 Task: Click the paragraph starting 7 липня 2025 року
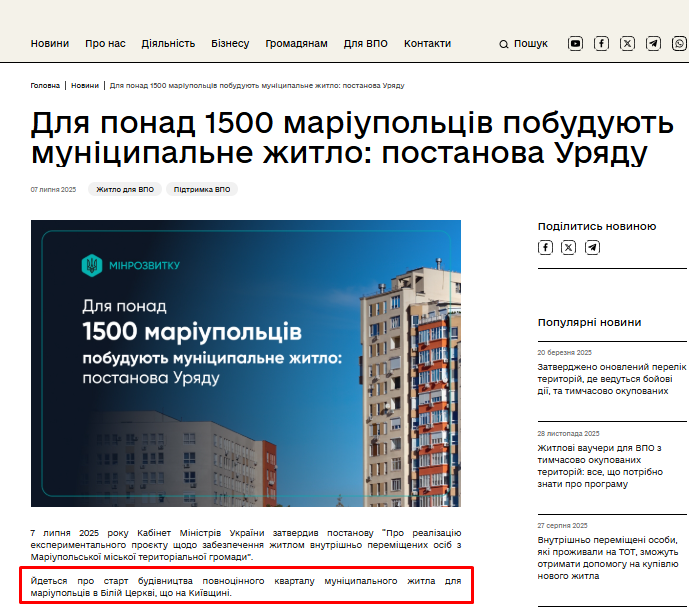click(x=246, y=545)
